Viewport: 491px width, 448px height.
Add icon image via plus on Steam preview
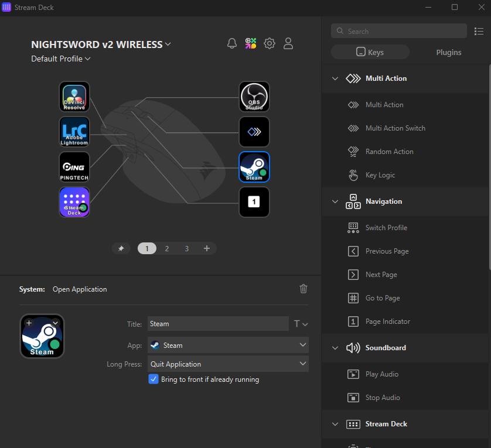click(x=29, y=323)
